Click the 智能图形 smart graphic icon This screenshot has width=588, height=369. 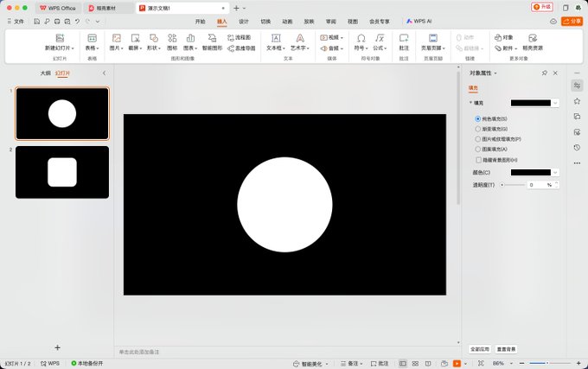click(212, 38)
